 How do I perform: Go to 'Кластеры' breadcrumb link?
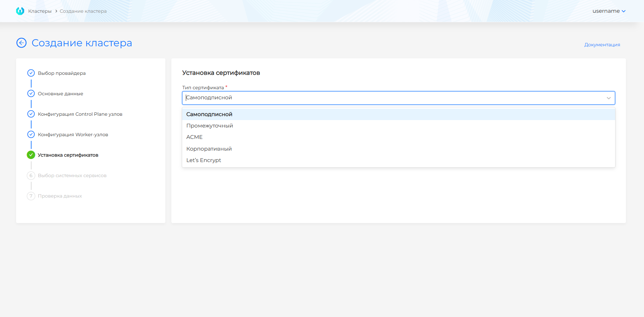[x=40, y=11]
